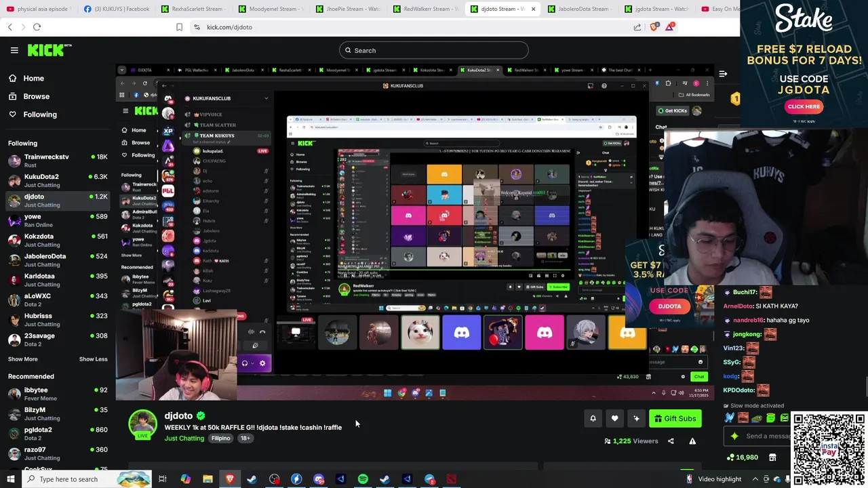
Task: Switch to the RedWalkerr Stream tab
Action: pyautogui.click(x=427, y=9)
